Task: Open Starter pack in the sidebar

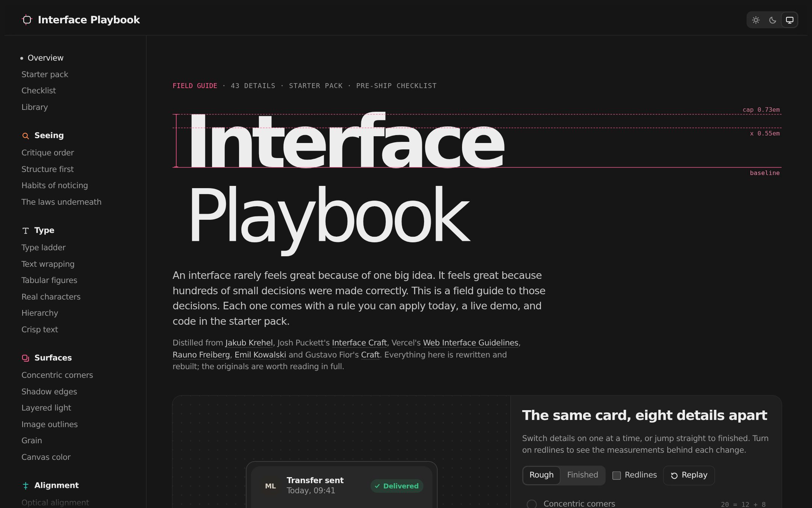Action: 45,75
